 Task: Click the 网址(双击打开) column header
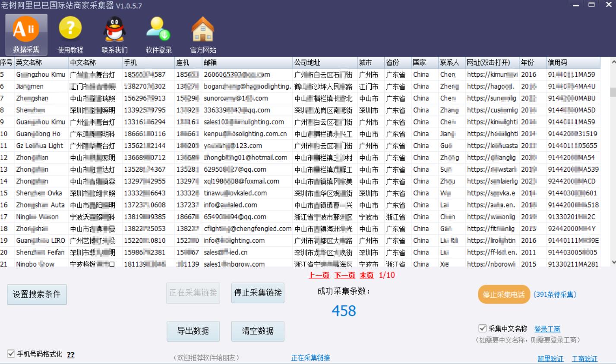(492, 63)
